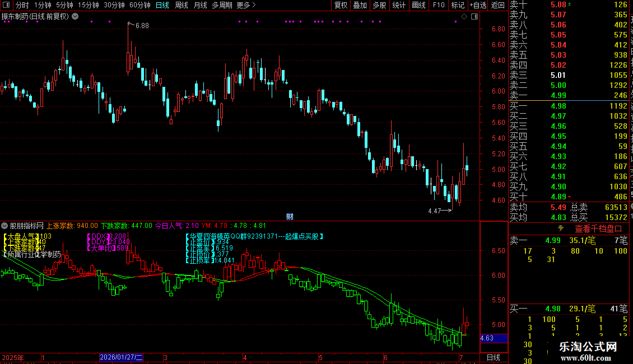Click the 今日人气 2.10 value
633x364 pixels.
[x=177, y=226]
